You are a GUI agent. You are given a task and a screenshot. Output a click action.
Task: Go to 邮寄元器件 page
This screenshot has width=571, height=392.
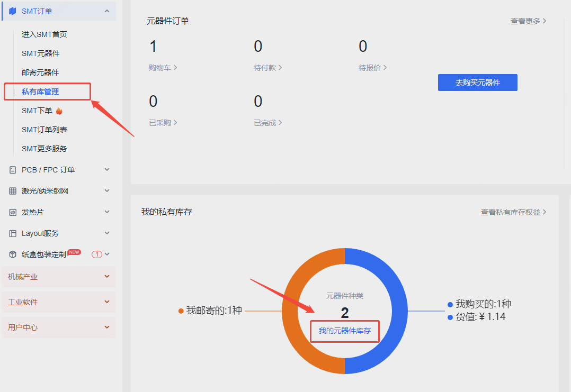40,72
